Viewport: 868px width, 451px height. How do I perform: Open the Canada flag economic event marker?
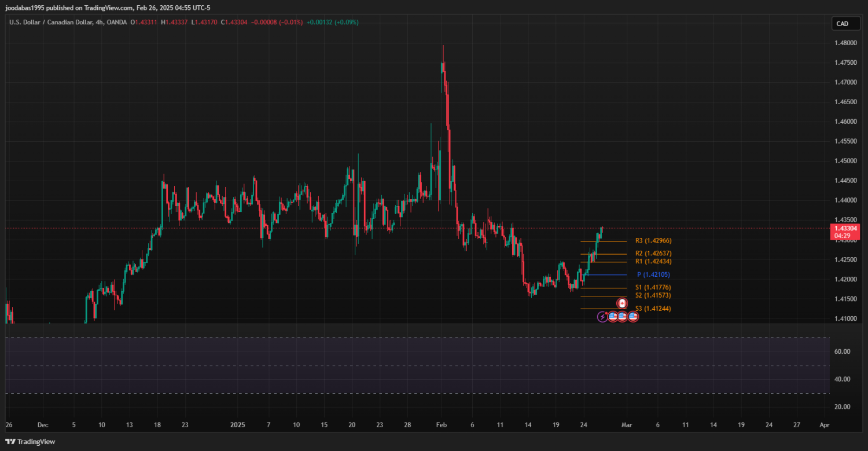(622, 303)
